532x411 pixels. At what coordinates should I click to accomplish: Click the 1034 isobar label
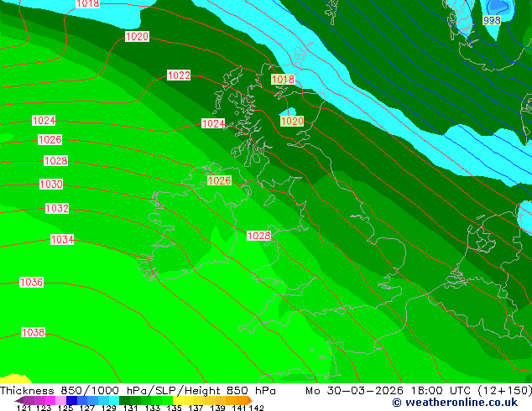click(x=62, y=239)
